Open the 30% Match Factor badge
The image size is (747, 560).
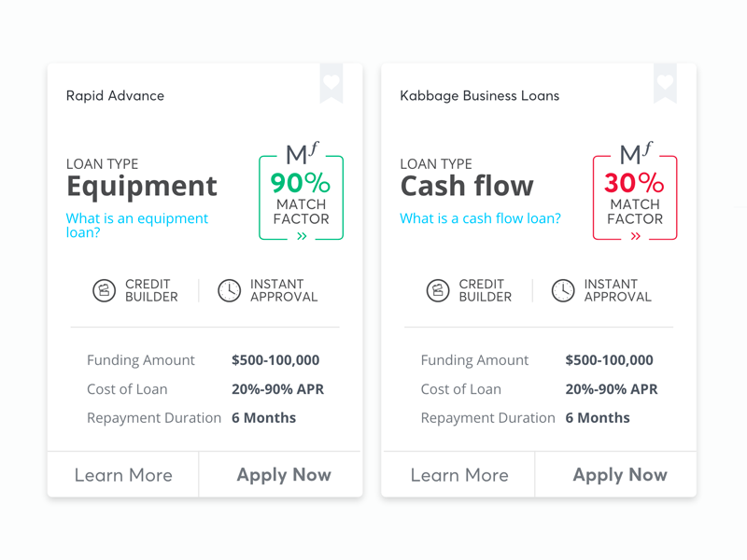pyautogui.click(x=635, y=198)
